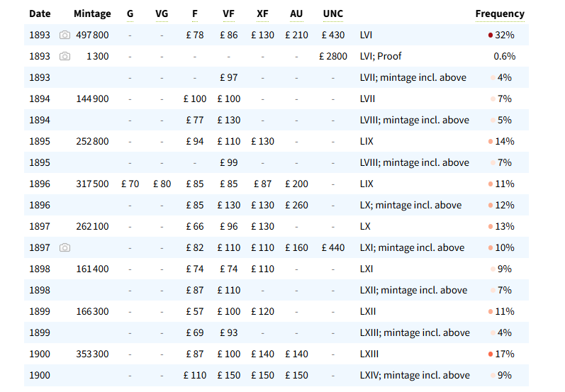Click camera icon for 1893 mintage 497800 row
This screenshot has width=565, height=392.
65,35
